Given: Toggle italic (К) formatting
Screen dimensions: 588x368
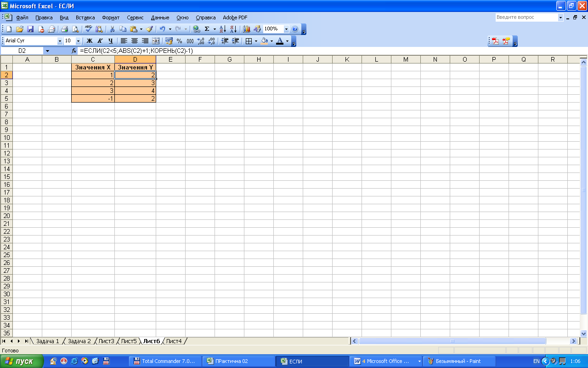Looking at the screenshot, I should click(100, 41).
